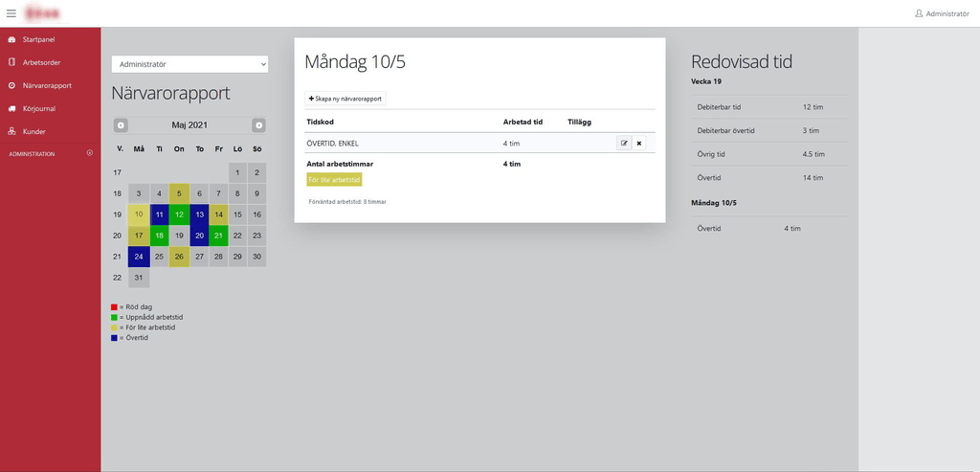Select yellow day 26 in calendar

(x=179, y=257)
